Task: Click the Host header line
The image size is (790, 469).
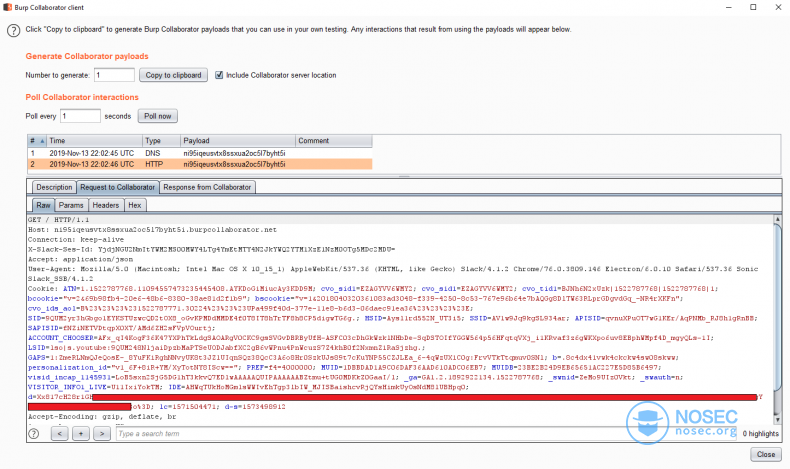Action: point(152,229)
